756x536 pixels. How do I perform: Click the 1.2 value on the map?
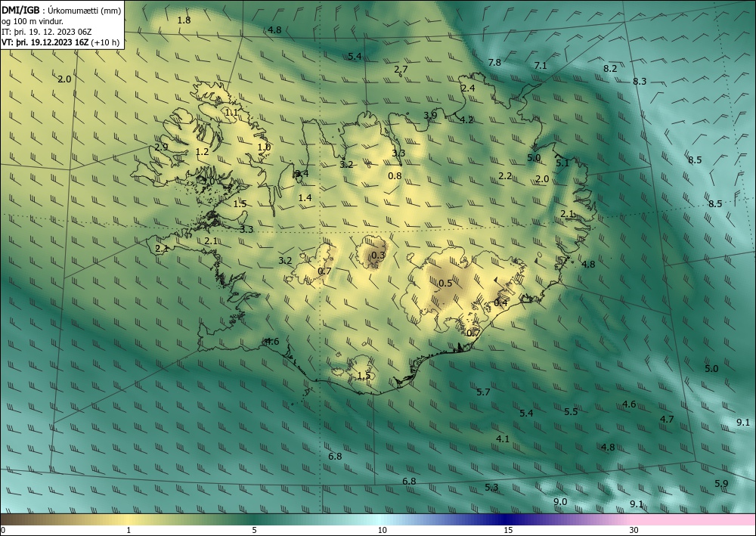[x=202, y=152]
